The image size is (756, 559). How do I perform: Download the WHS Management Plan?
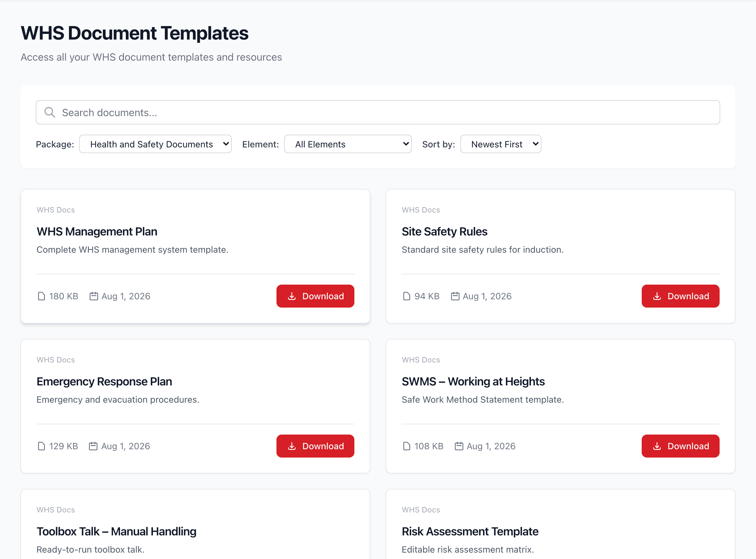[315, 296]
